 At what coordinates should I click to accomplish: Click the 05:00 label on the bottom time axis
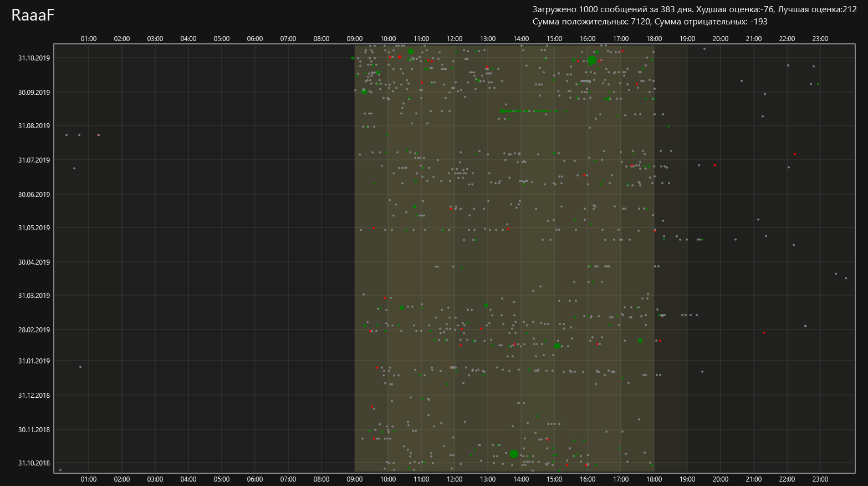[x=222, y=479]
